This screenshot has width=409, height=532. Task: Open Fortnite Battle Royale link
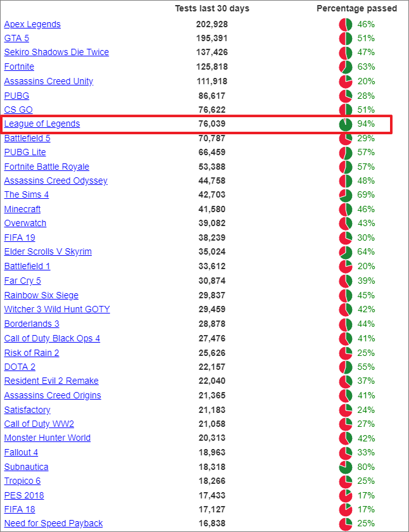46,167
